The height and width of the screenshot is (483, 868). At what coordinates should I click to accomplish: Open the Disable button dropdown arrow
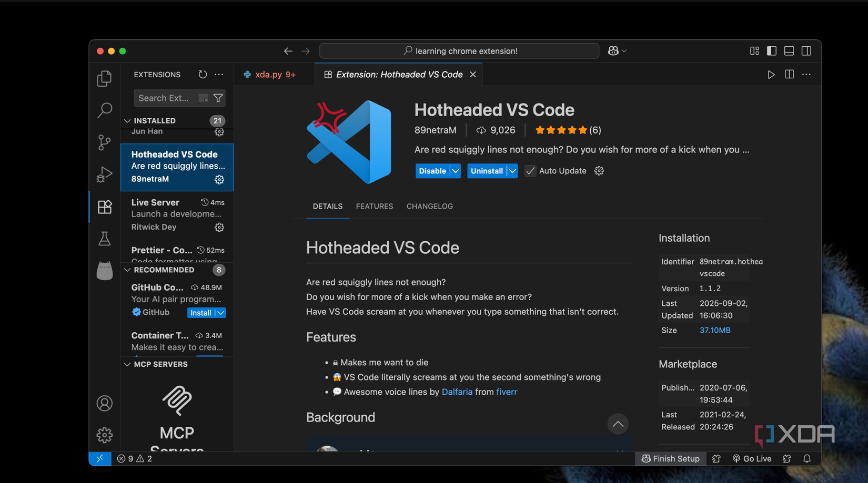(x=456, y=171)
